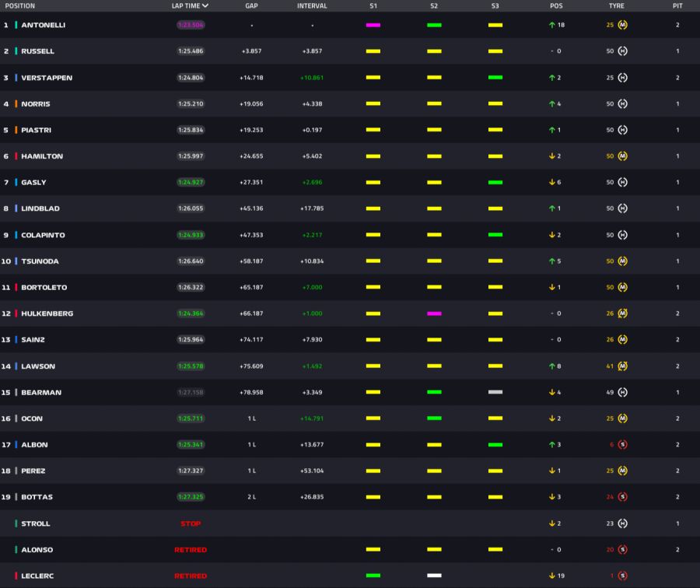
Task: Click Russell's lap time 1:25.486
Action: pos(191,51)
